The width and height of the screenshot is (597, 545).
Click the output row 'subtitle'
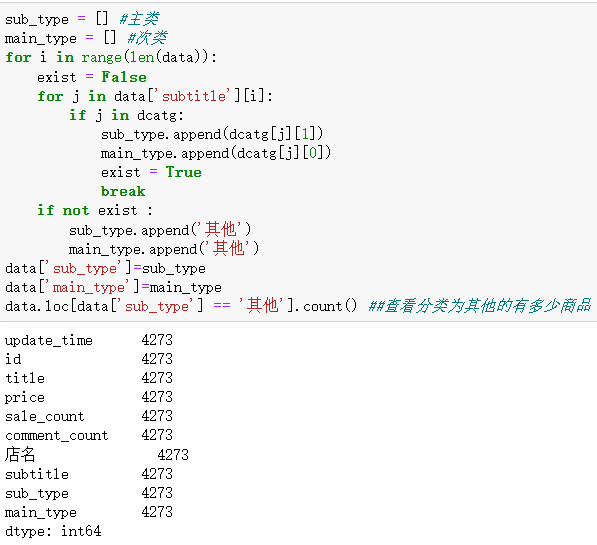coord(89,474)
